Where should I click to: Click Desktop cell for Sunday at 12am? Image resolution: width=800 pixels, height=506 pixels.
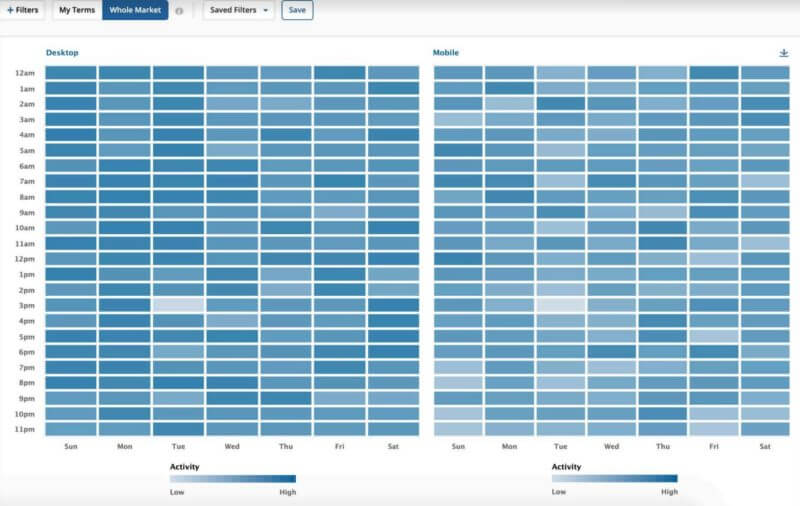point(70,73)
